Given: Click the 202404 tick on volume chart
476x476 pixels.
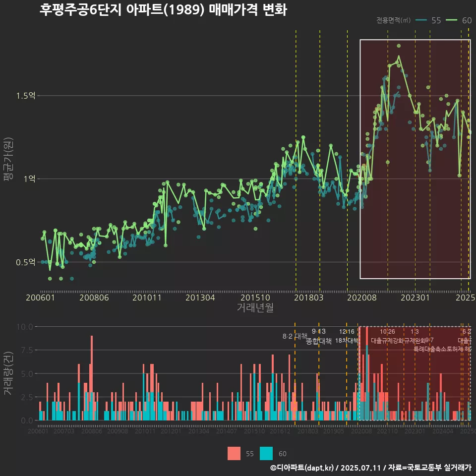Looking at the screenshot, I should (443, 431).
